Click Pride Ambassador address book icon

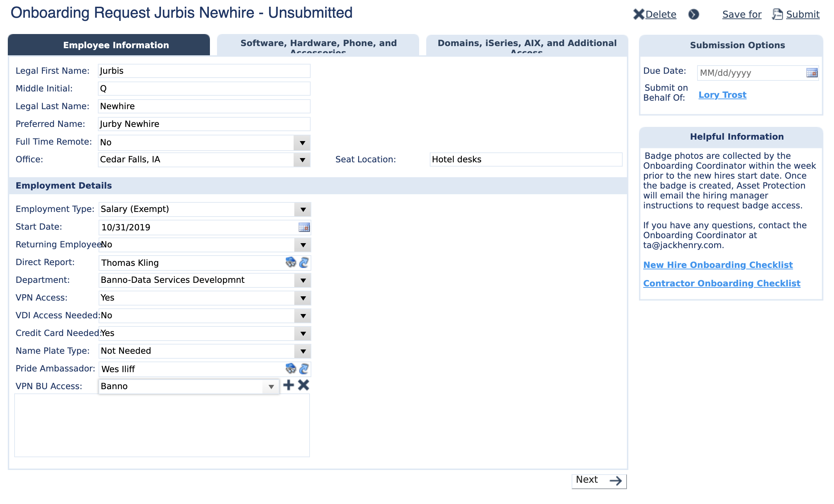[x=291, y=369]
